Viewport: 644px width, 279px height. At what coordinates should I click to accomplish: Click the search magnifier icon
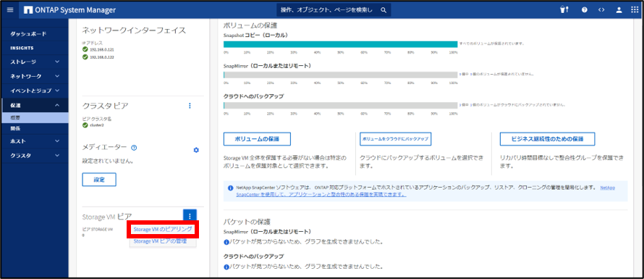384,10
